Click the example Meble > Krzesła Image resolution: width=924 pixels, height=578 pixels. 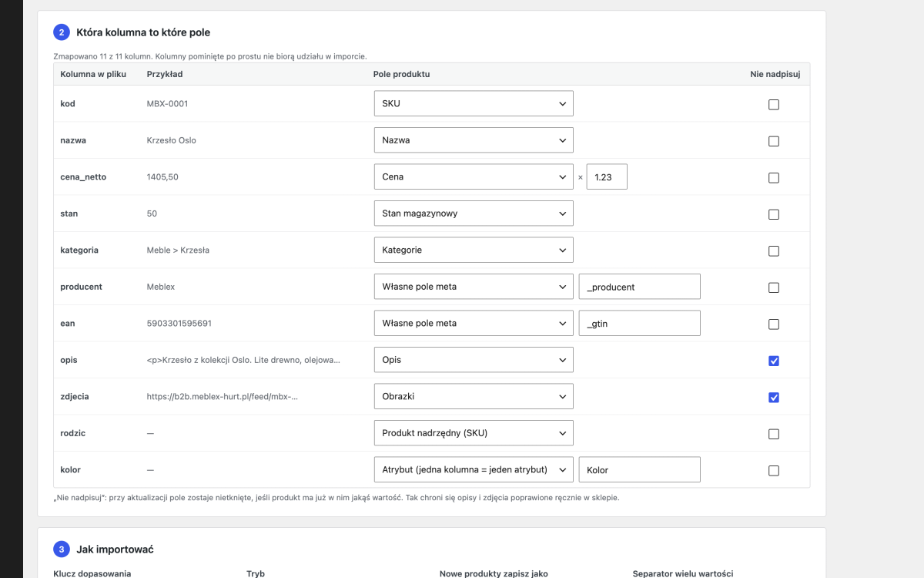pyautogui.click(x=178, y=250)
